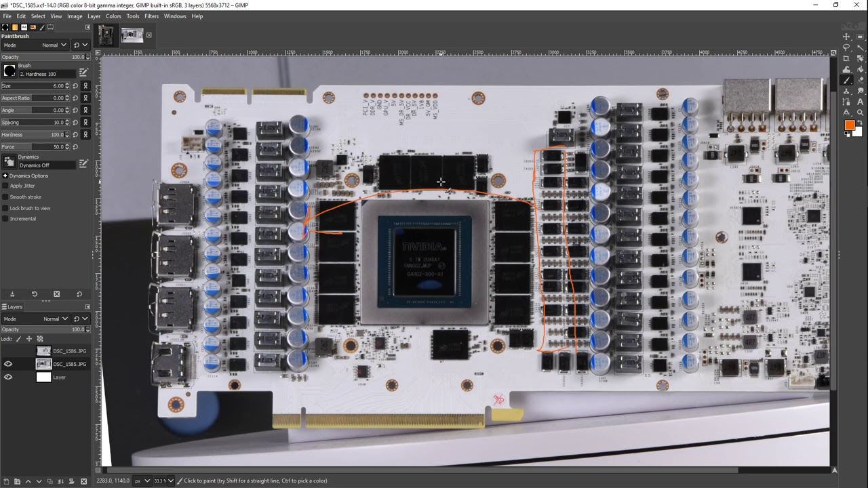868x488 pixels.
Task: Toggle lock alpha channel
Action: (40, 339)
